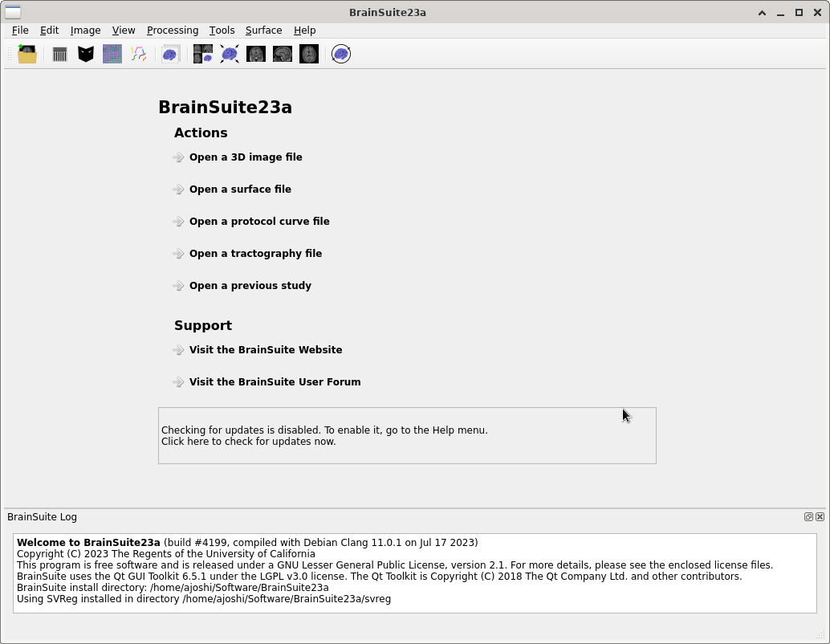Show the sagittal MRI slice view icon
Viewport: 830px width, 644px height.
(x=283, y=54)
